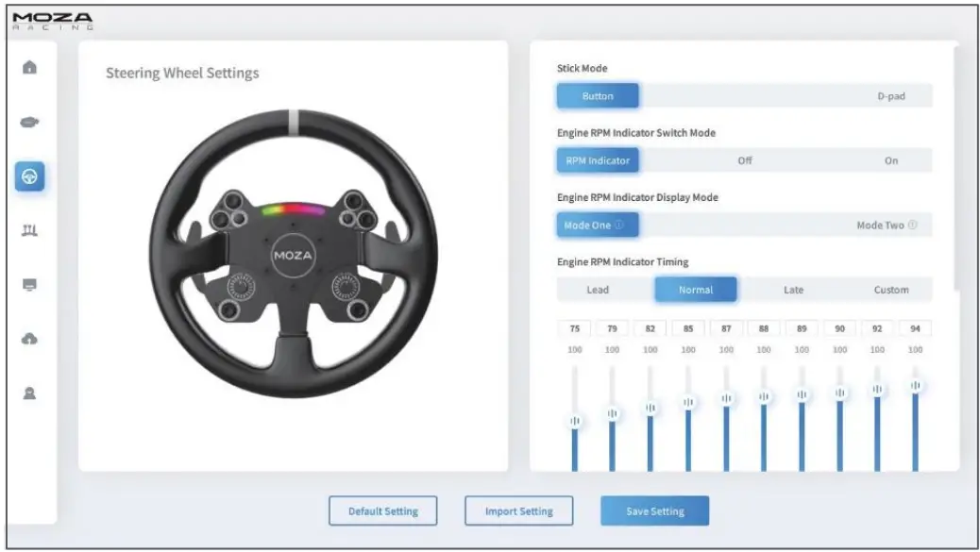
Task: Turn the Engine RPM Indicator Off
Action: 746,160
